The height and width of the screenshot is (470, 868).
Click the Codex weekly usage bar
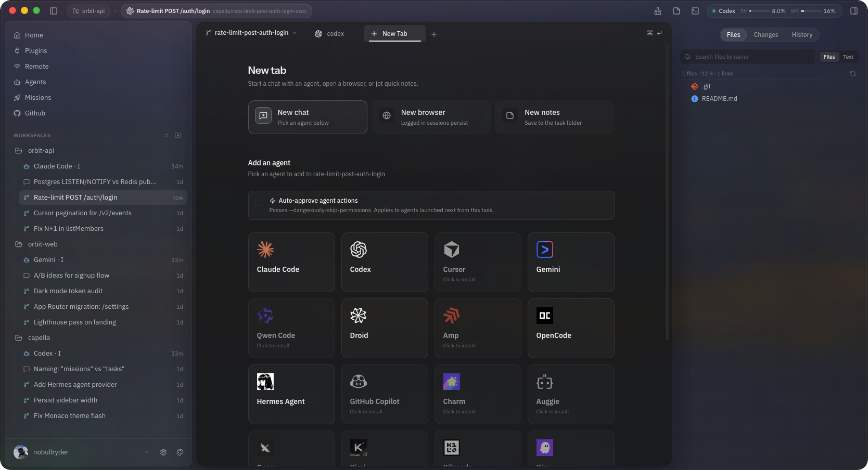(x=811, y=11)
